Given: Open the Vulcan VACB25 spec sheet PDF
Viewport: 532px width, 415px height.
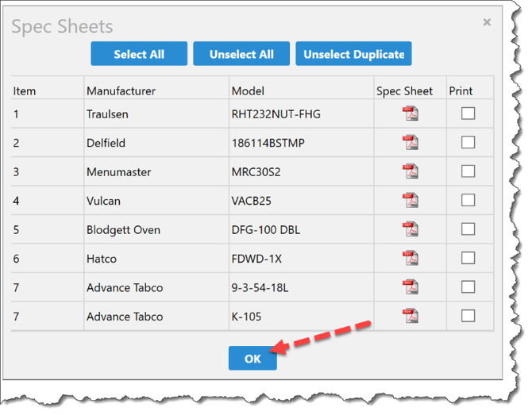Looking at the screenshot, I should point(411,201).
